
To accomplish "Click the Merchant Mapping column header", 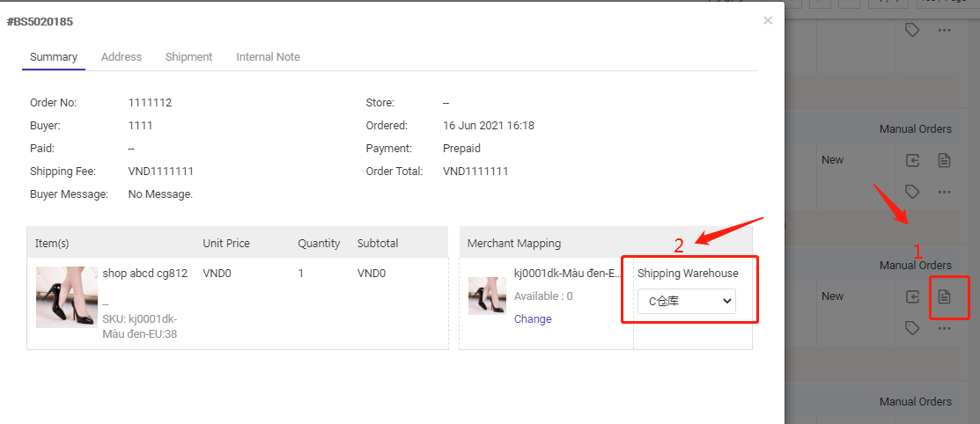I will coord(514,244).
